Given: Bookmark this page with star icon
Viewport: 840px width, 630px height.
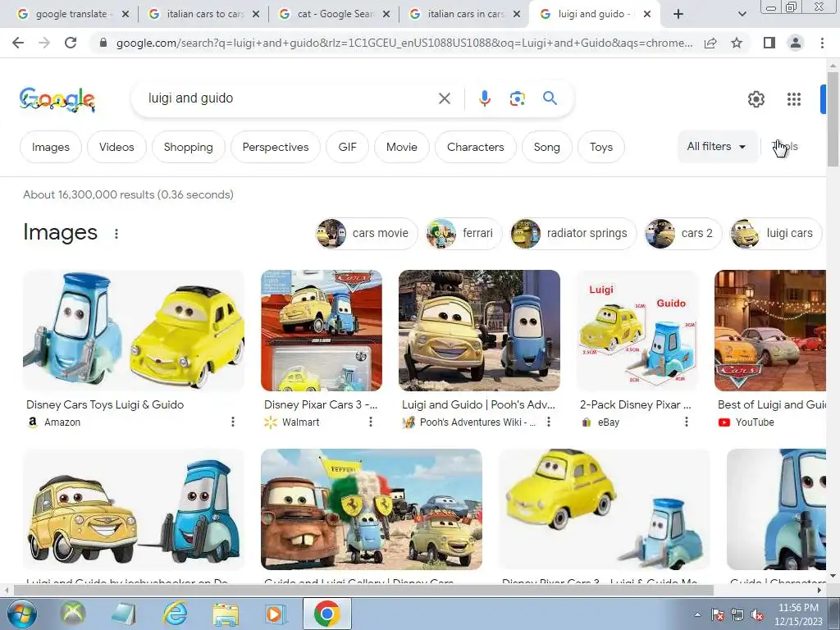Looking at the screenshot, I should [x=737, y=43].
